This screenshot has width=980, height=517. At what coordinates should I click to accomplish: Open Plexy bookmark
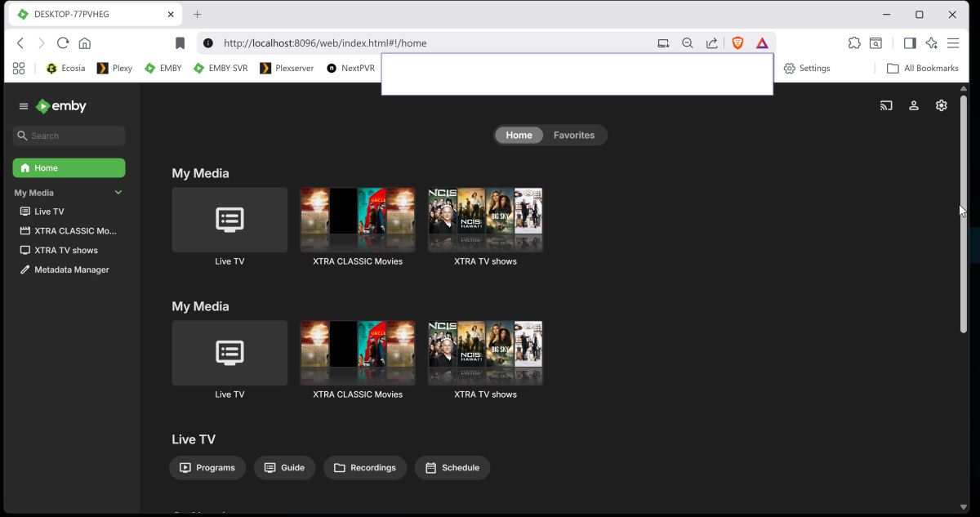point(114,69)
